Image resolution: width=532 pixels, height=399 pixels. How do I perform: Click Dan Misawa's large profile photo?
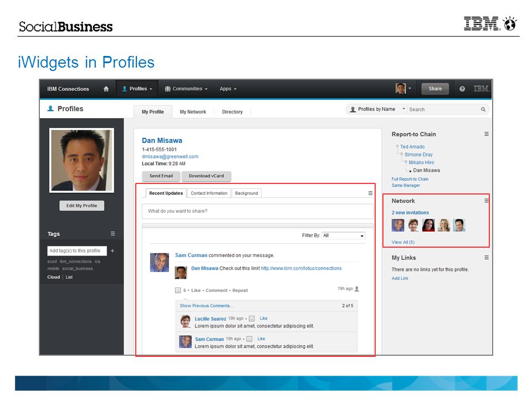tap(82, 160)
